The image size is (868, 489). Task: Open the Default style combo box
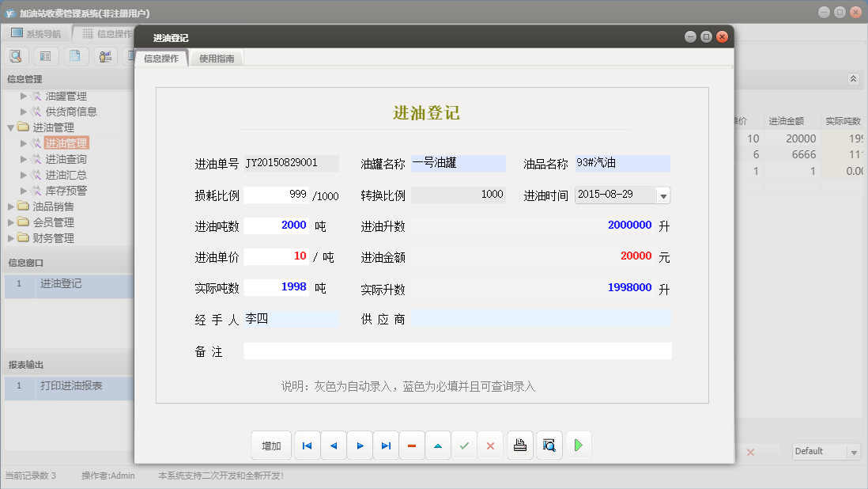pos(825,451)
